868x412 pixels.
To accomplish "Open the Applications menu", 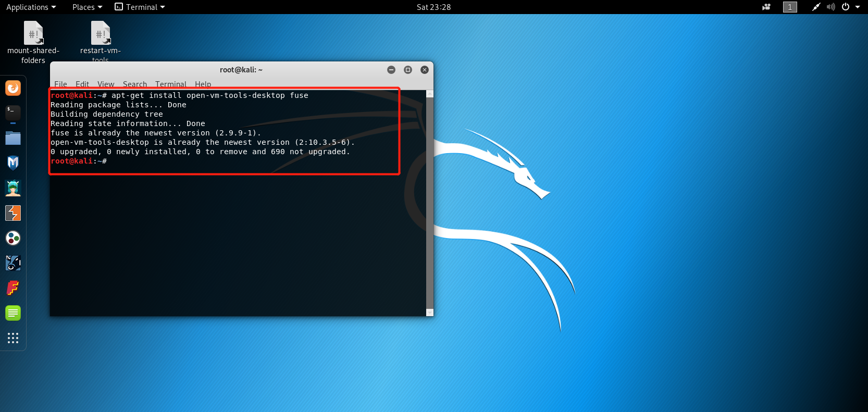I will (x=31, y=7).
